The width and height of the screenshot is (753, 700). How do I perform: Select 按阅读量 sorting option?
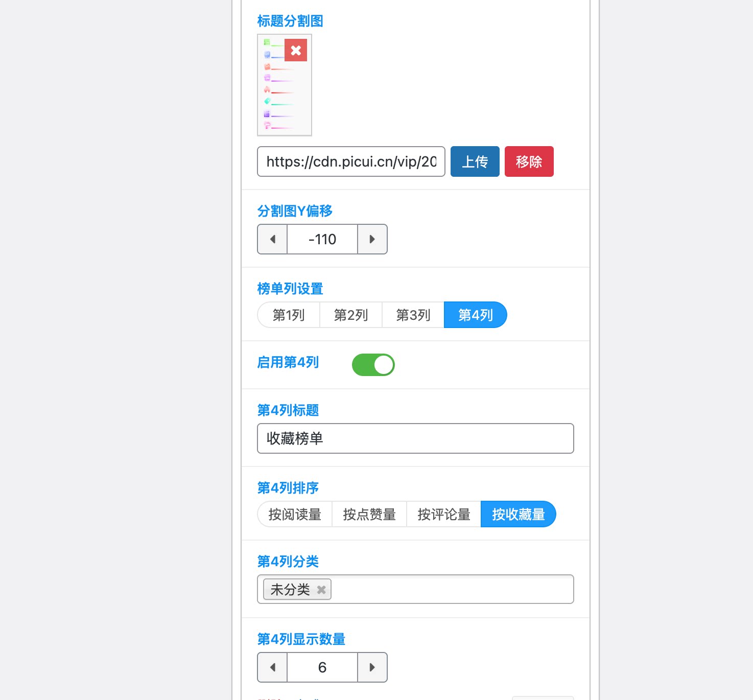click(294, 514)
